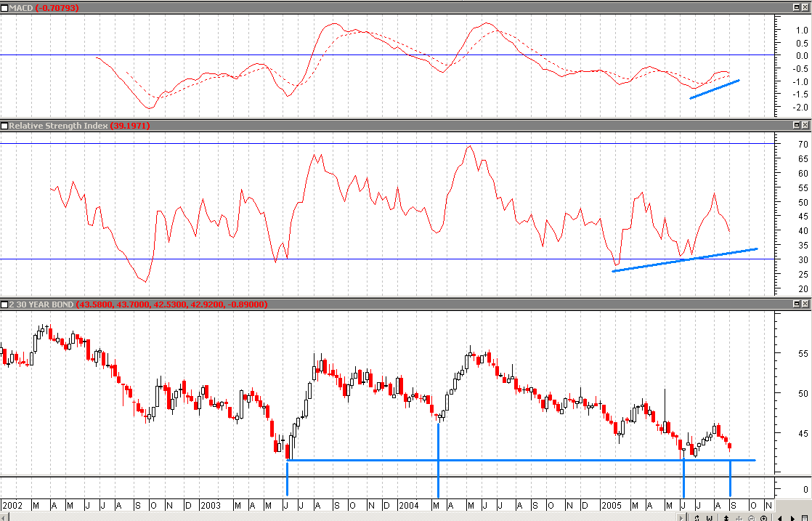Click the Relative Strength Index panel's box icon
This screenshot has height=521, width=812.
pos(4,125)
